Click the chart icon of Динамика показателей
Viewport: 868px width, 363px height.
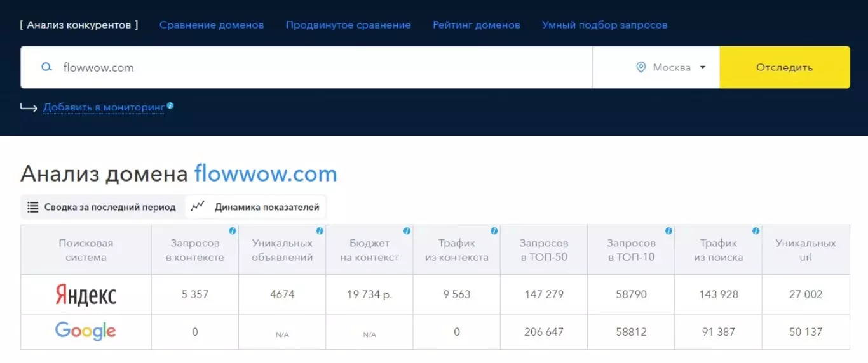pyautogui.click(x=198, y=206)
